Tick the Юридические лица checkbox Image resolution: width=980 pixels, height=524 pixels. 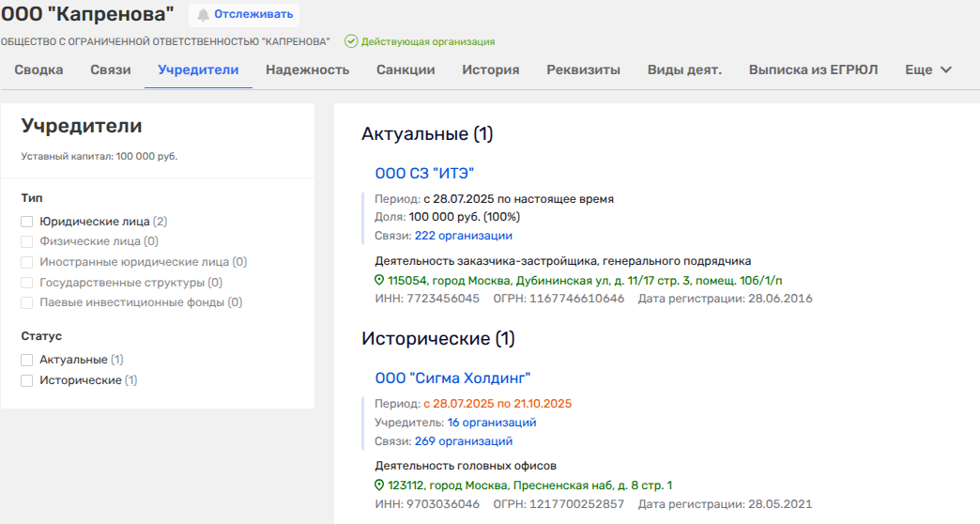[27, 222]
